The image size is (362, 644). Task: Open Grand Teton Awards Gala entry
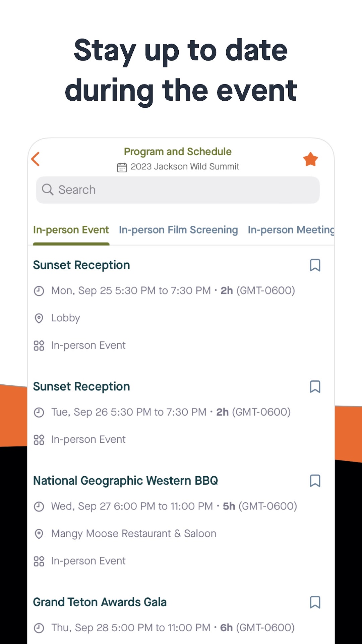[x=100, y=602]
